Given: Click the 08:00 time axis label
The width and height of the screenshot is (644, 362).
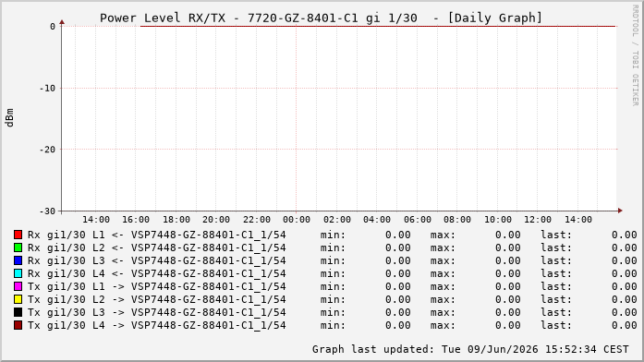Looking at the screenshot, I should click(x=457, y=220).
